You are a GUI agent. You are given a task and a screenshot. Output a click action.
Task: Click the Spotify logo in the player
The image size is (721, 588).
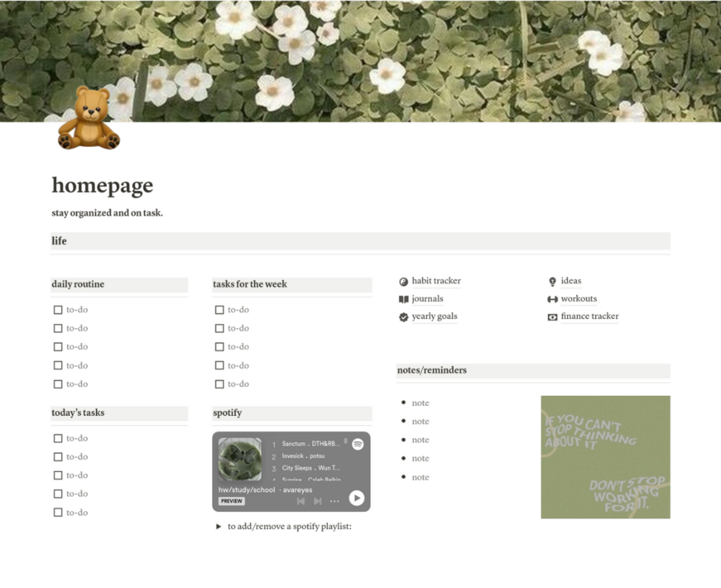click(358, 444)
